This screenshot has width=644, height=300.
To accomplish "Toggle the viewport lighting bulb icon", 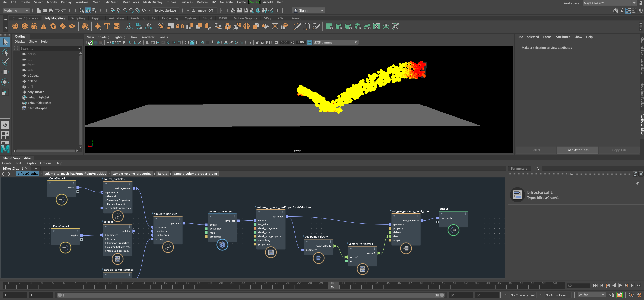I will (x=212, y=42).
